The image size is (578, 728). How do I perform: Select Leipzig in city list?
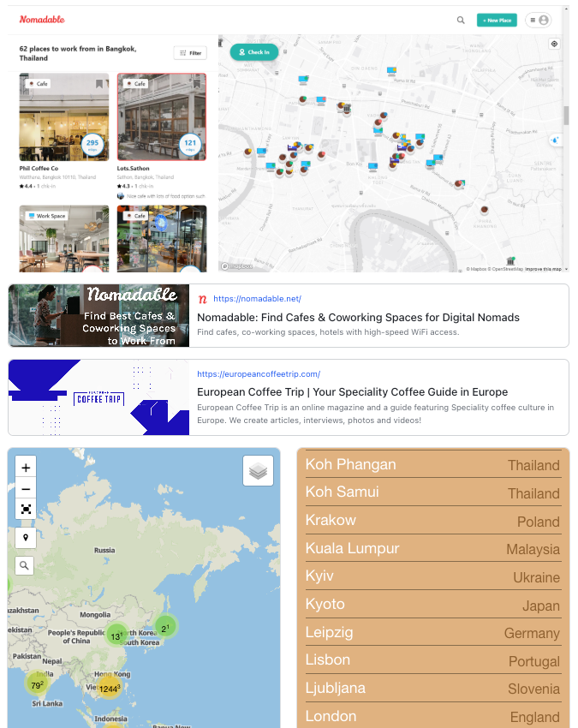pyautogui.click(x=432, y=632)
